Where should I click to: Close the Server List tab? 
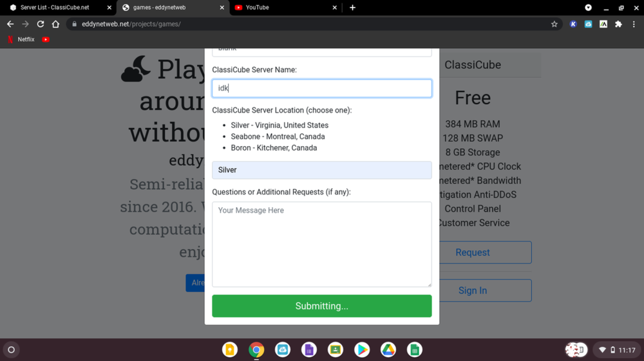109,7
